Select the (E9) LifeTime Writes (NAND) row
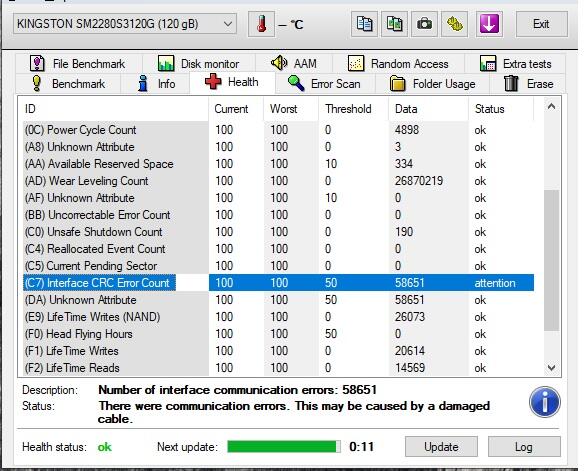 pyautogui.click(x=279, y=317)
